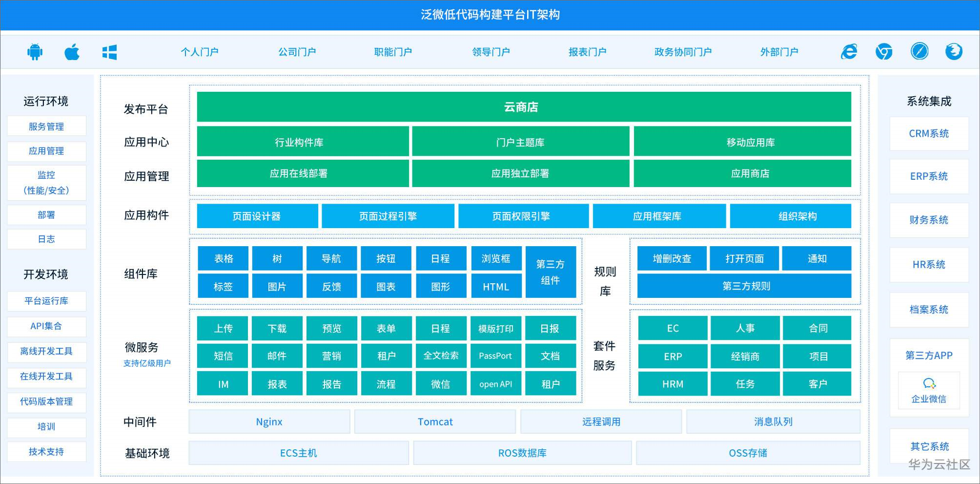Click the open API microservice tile
The width and height of the screenshot is (980, 484).
495,384
